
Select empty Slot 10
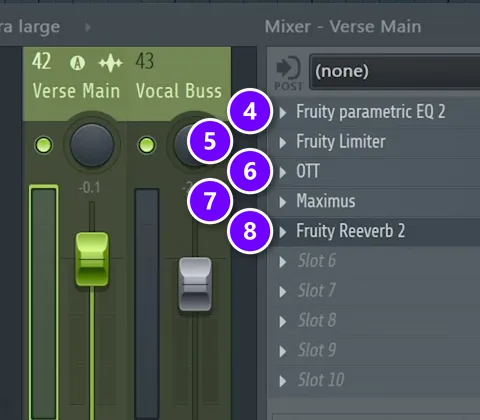tap(321, 380)
